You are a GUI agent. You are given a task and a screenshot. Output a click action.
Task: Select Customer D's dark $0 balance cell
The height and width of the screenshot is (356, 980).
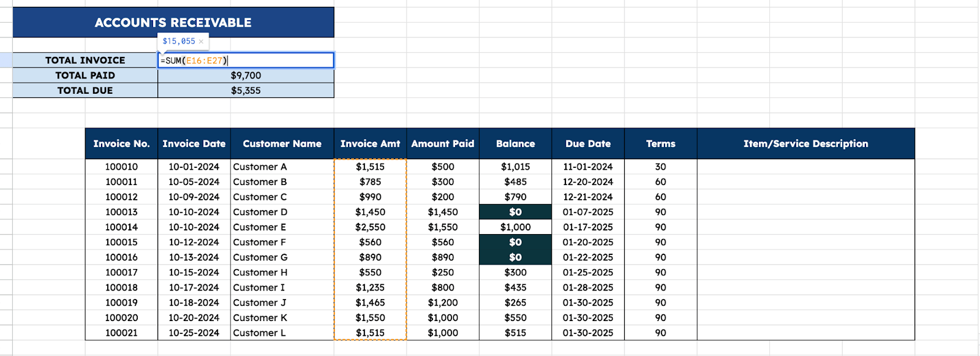point(515,212)
